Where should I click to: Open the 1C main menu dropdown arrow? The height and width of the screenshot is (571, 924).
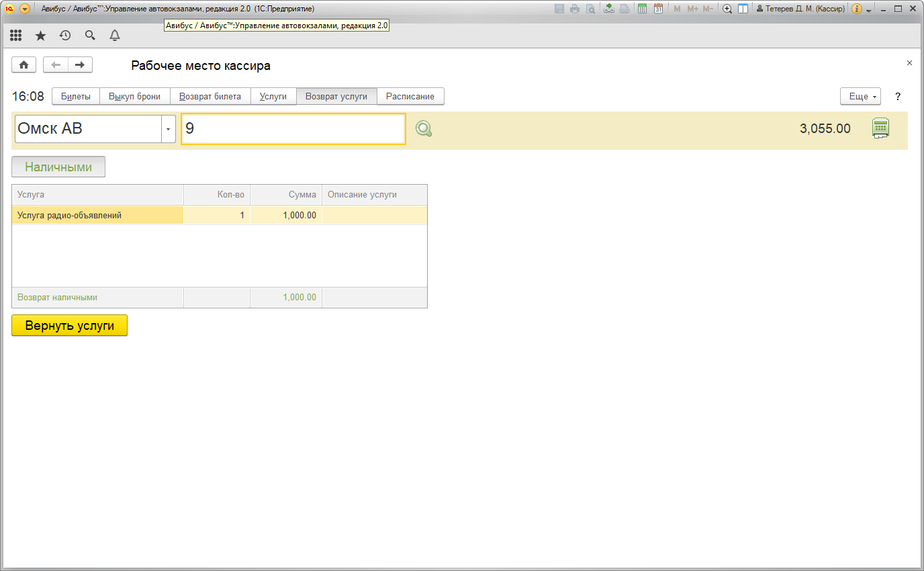point(25,9)
